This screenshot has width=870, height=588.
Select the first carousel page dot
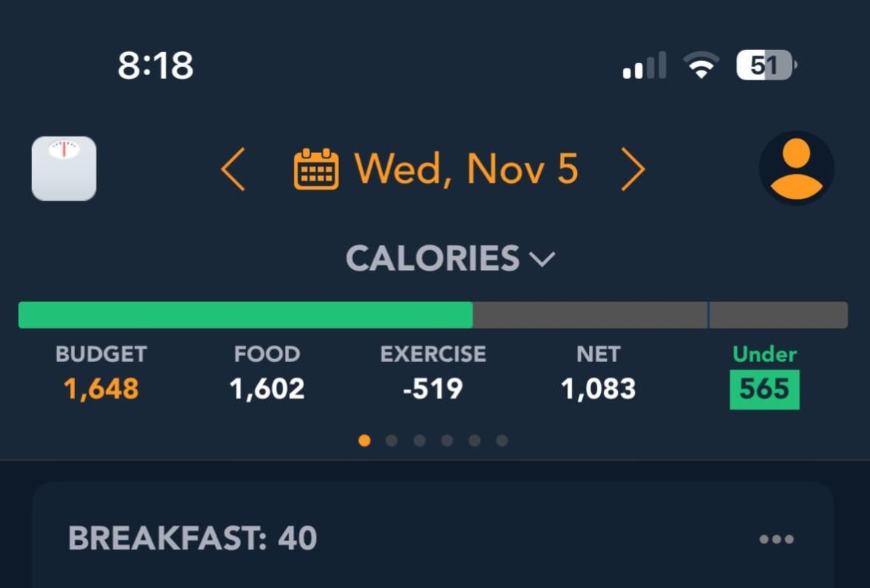[x=364, y=440]
